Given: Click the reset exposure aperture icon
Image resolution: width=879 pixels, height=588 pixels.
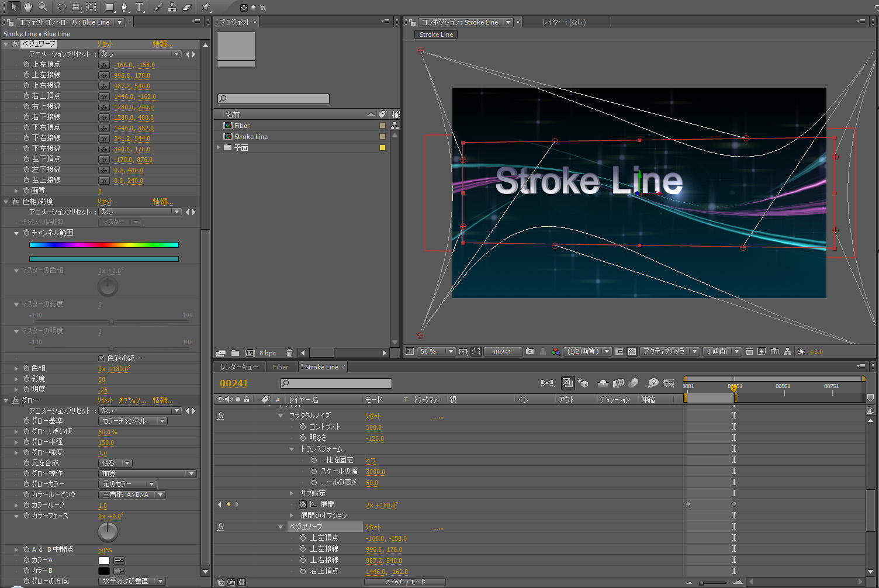Looking at the screenshot, I should [801, 351].
